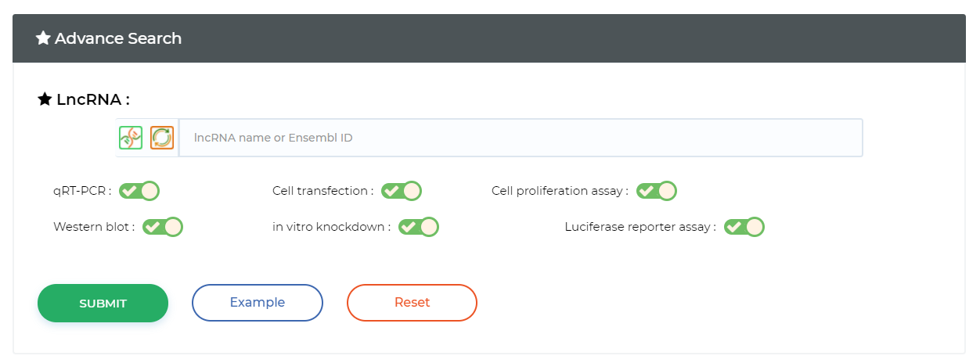The image size is (980, 363).
Task: Click the Western blot label text
Action: tap(93, 227)
